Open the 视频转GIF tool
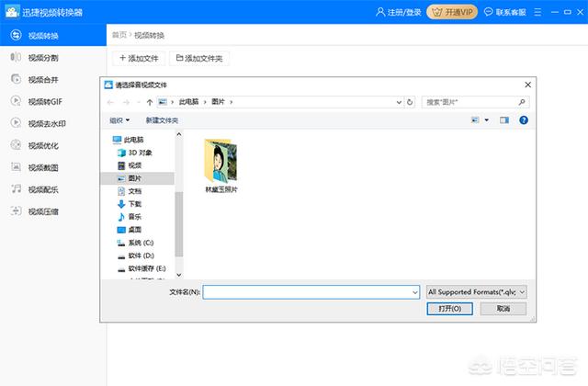The image size is (588, 386). point(44,102)
